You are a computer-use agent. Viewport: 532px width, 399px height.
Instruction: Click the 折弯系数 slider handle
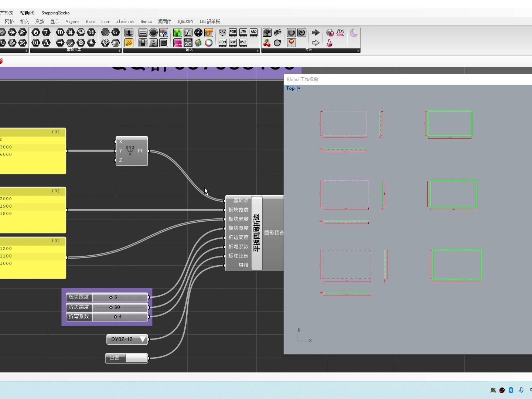(x=115, y=317)
